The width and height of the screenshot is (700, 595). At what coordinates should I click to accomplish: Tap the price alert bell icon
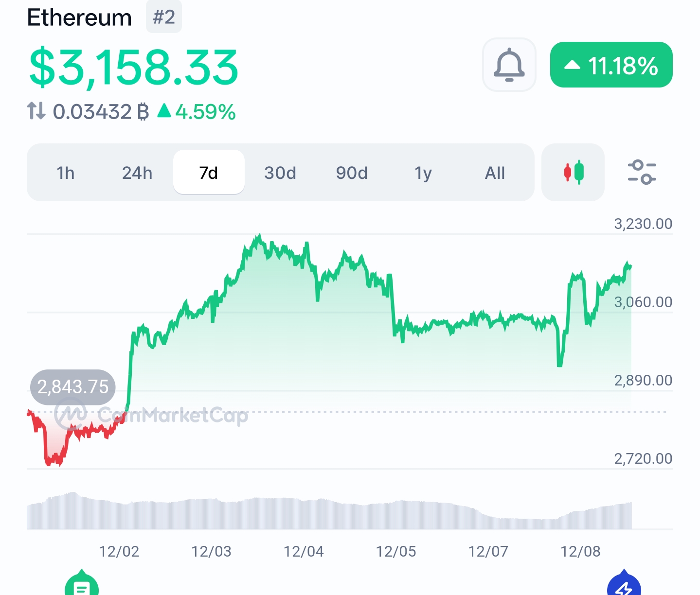click(509, 65)
